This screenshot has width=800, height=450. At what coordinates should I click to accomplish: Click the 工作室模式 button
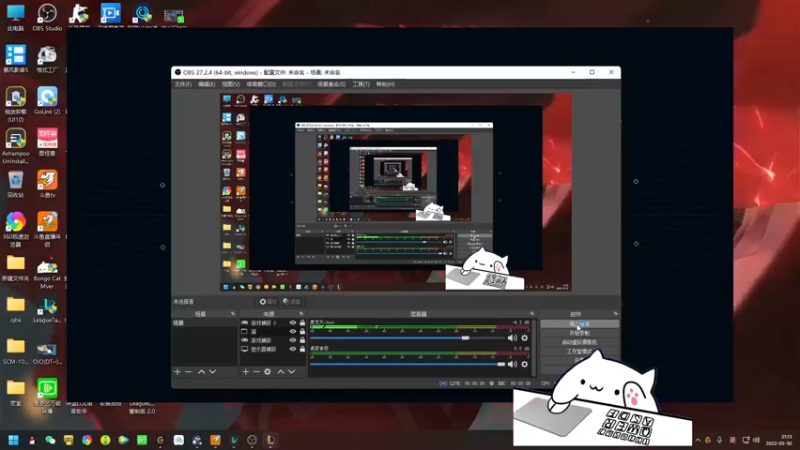pyautogui.click(x=580, y=351)
